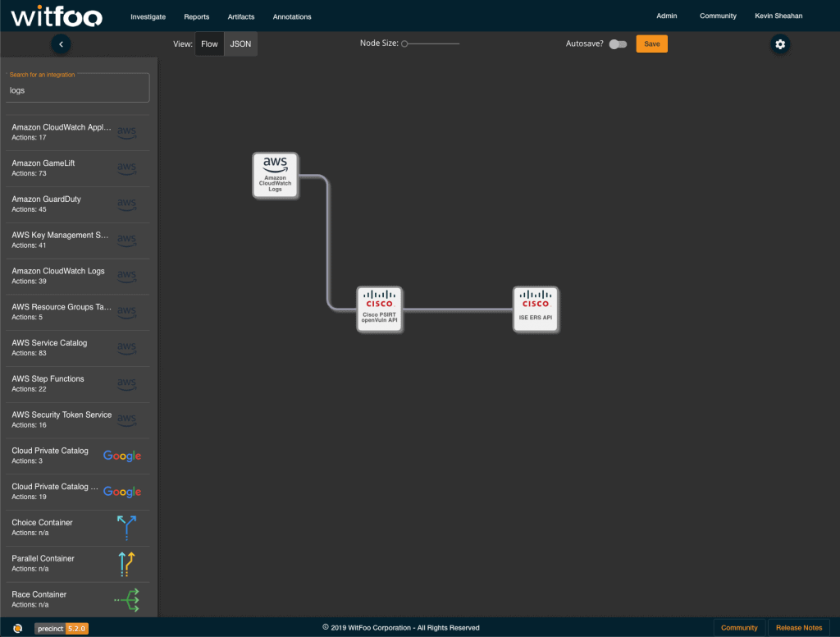The height and width of the screenshot is (637, 840).
Task: Toggle the Autosave switch
Action: click(618, 44)
